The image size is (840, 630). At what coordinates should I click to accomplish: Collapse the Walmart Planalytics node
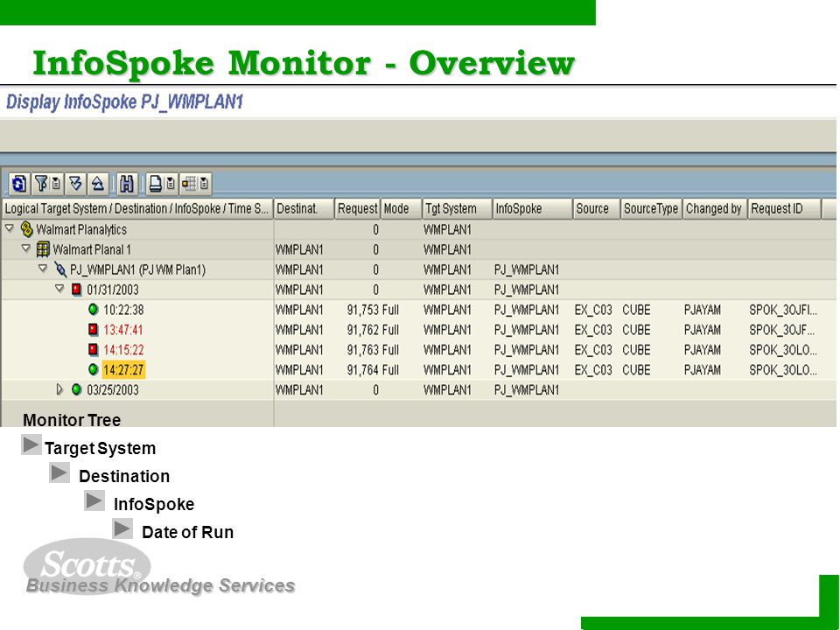(9, 228)
